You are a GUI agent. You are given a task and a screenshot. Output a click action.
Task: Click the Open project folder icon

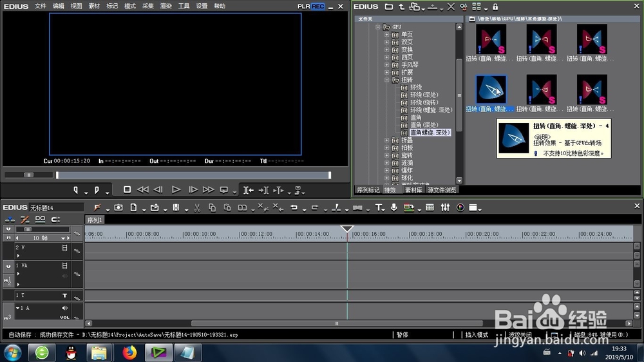click(x=155, y=208)
